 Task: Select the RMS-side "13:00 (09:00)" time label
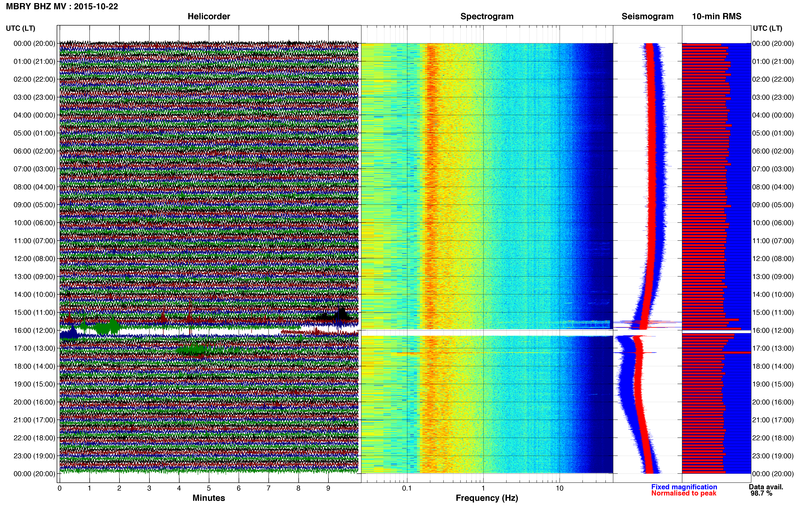click(x=773, y=277)
